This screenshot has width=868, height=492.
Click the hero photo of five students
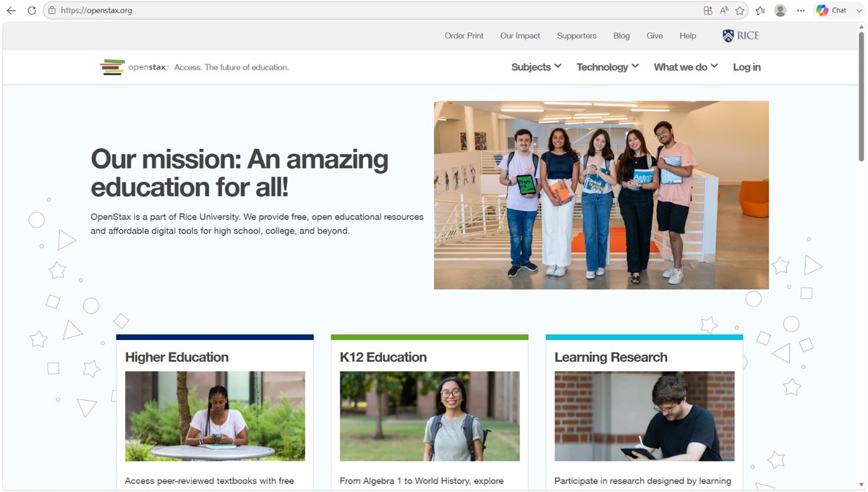601,195
